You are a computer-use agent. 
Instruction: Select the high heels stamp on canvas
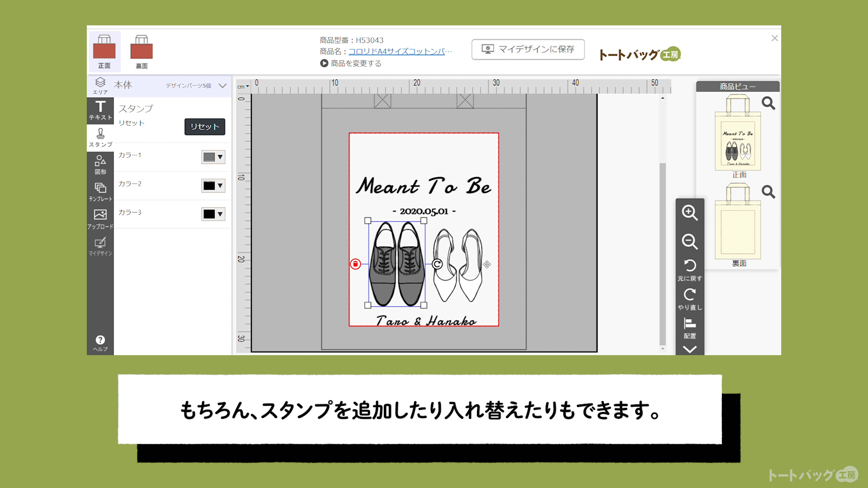[x=458, y=265]
